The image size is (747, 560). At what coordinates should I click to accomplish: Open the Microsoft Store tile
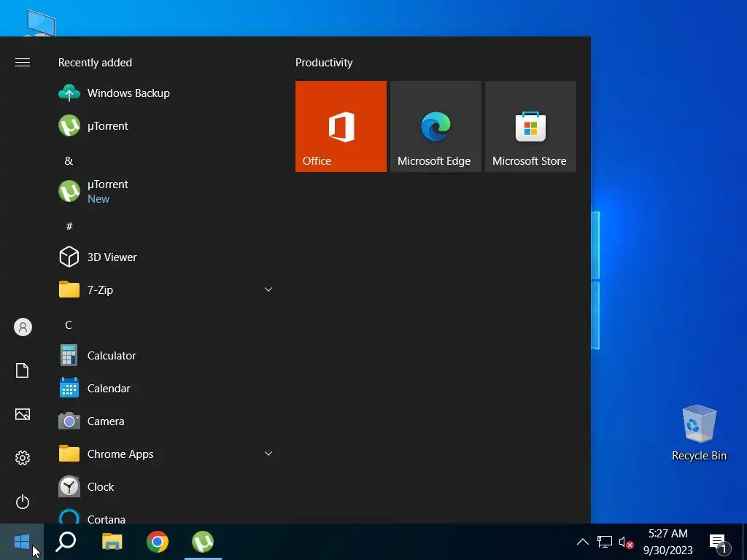tap(530, 126)
